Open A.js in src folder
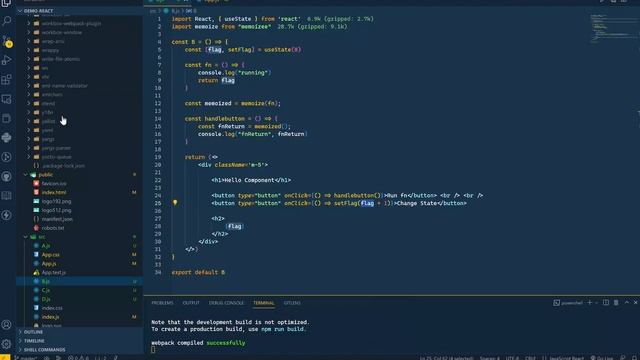The image size is (640, 360). point(80,246)
